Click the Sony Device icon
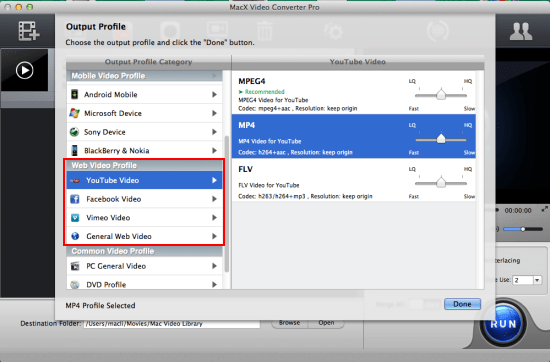Image resolution: width=550 pixels, height=362 pixels. coord(74,132)
